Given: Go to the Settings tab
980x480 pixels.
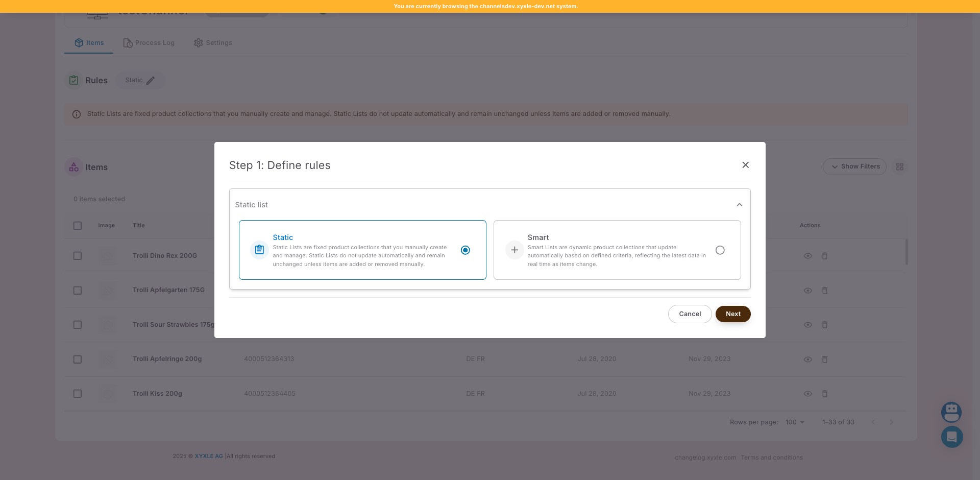Looking at the screenshot, I should point(213,43).
